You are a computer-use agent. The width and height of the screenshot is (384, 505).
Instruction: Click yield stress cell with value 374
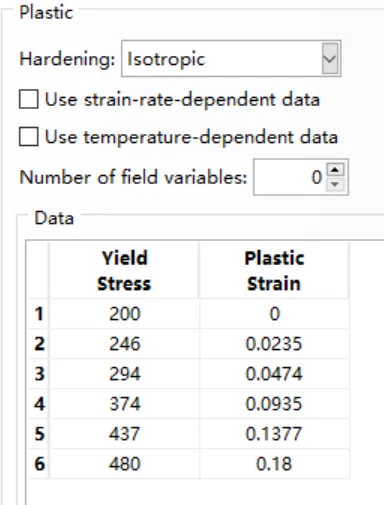tap(124, 404)
